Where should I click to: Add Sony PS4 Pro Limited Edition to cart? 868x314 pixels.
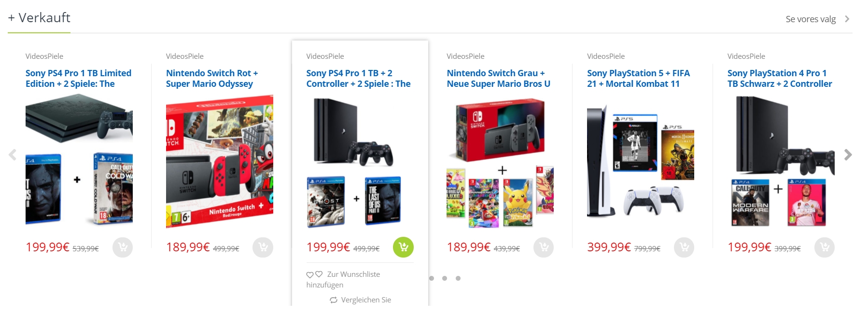coord(123,247)
